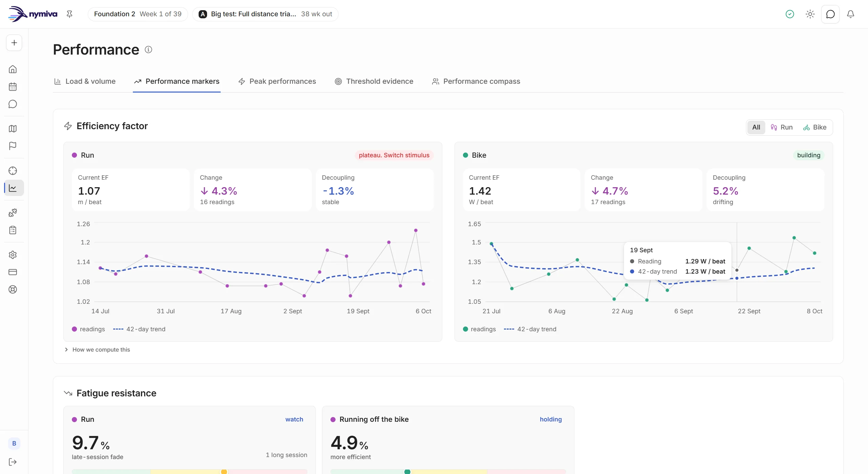Click the readings legend under Run chart
Screen dimensions: 868x474
[x=88, y=329]
